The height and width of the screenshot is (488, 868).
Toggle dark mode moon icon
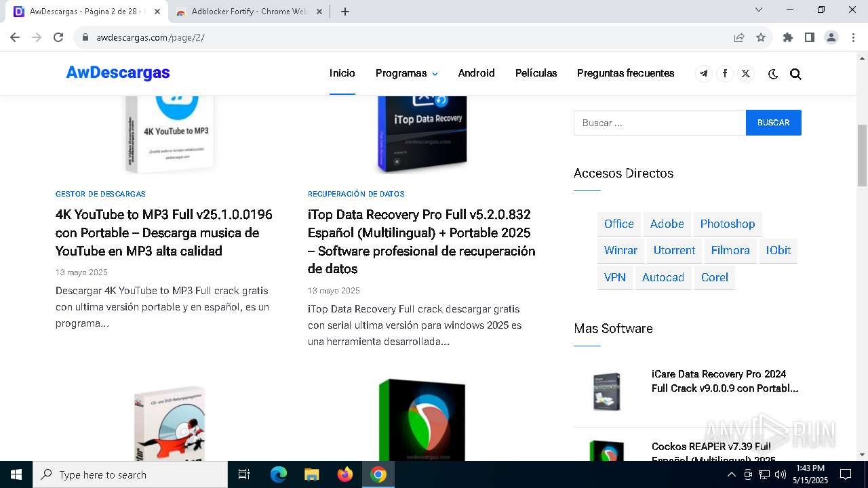pos(773,74)
